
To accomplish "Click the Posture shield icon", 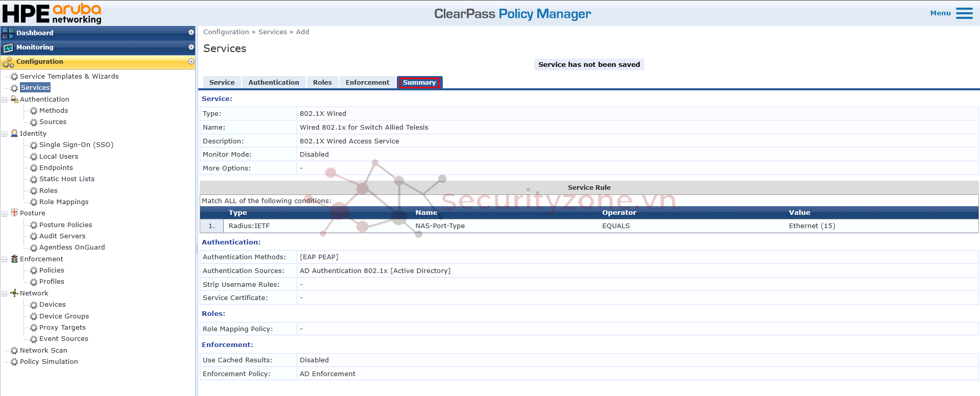I will click(x=14, y=213).
